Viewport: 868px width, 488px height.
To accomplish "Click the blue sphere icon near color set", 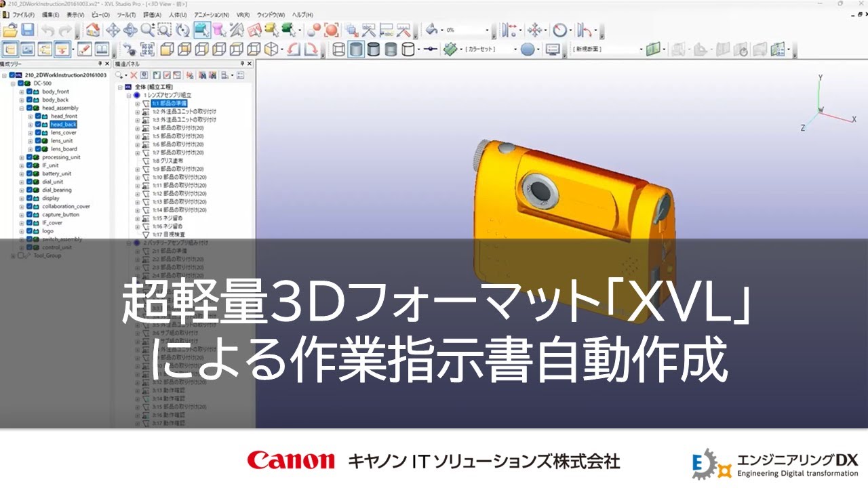I will coord(528,49).
